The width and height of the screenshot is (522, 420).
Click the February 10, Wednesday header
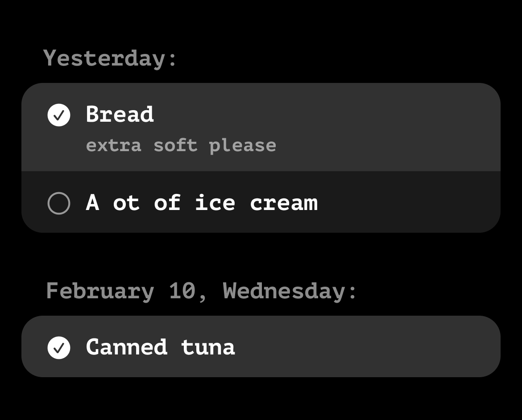pyautogui.click(x=202, y=291)
